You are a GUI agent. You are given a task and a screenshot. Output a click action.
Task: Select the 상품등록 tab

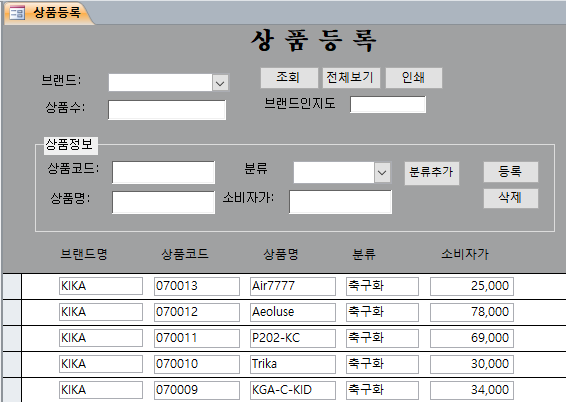click(48, 13)
